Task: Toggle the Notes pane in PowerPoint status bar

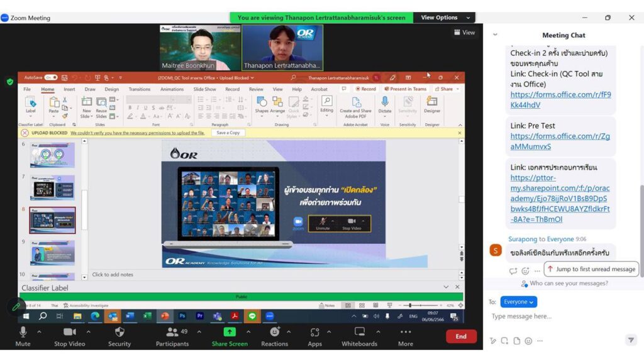Action: point(327,305)
